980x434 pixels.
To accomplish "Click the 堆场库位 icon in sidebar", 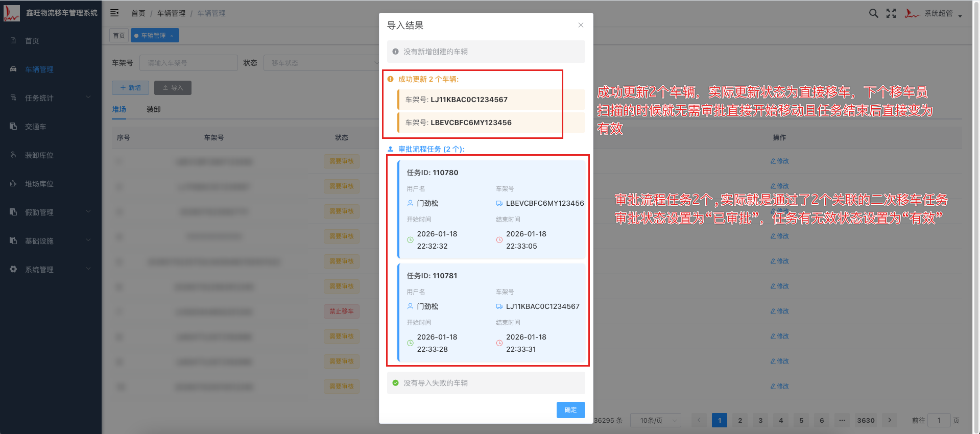I will (13, 183).
